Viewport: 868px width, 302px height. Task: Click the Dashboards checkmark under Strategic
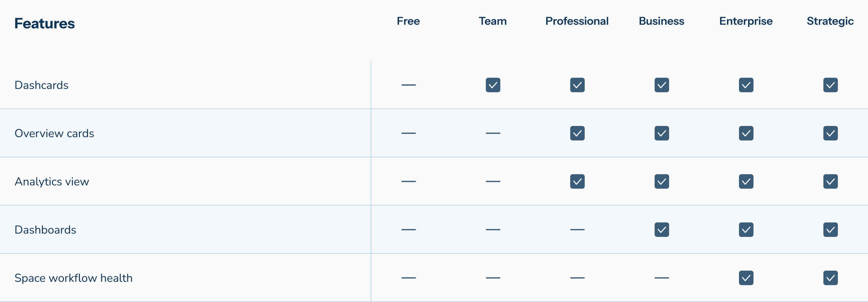[830, 229]
